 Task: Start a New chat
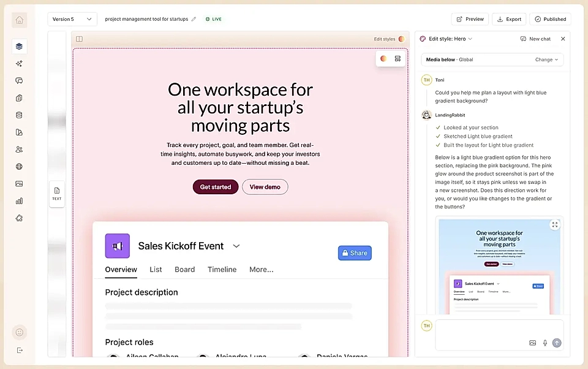[x=535, y=39]
